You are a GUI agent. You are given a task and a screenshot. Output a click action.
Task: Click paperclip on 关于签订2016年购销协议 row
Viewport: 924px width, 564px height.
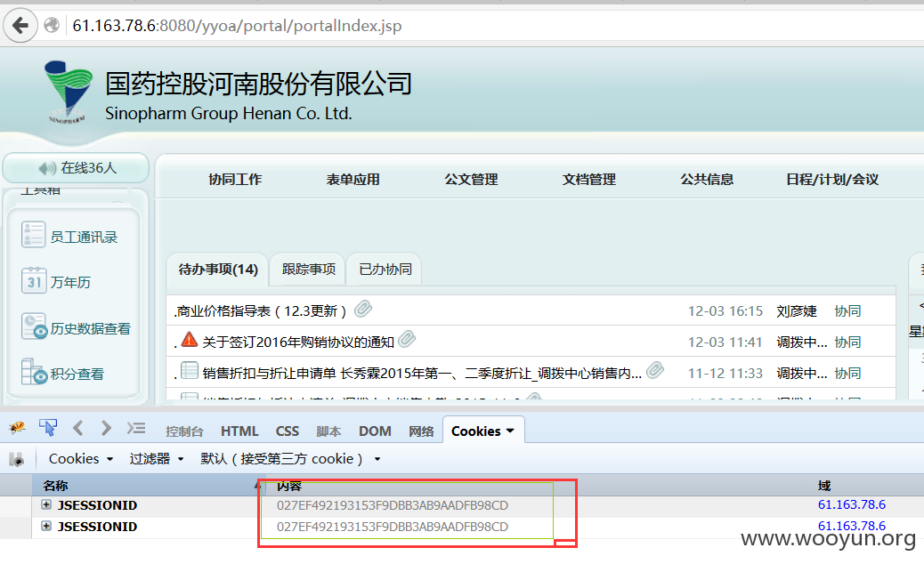(407, 339)
